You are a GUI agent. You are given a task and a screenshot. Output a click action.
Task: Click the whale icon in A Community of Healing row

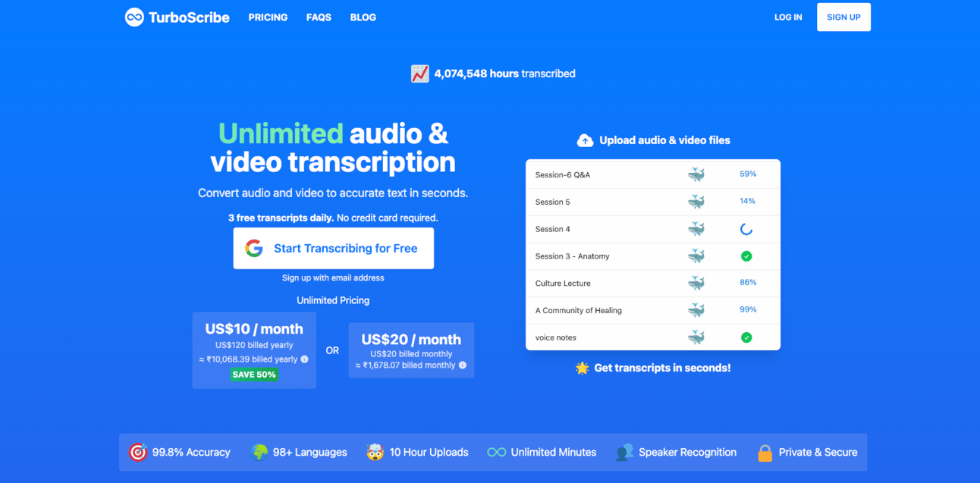click(x=696, y=310)
